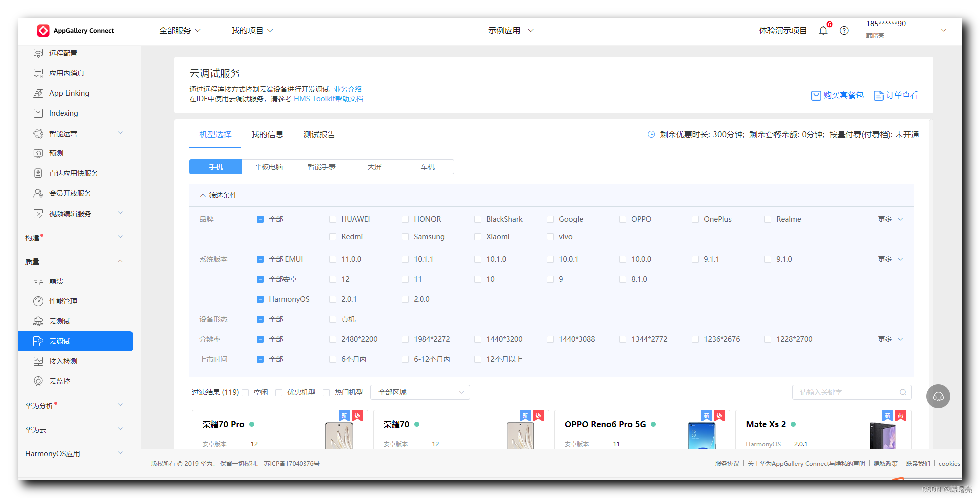Open the 隐私政策 footer link

tap(886, 464)
